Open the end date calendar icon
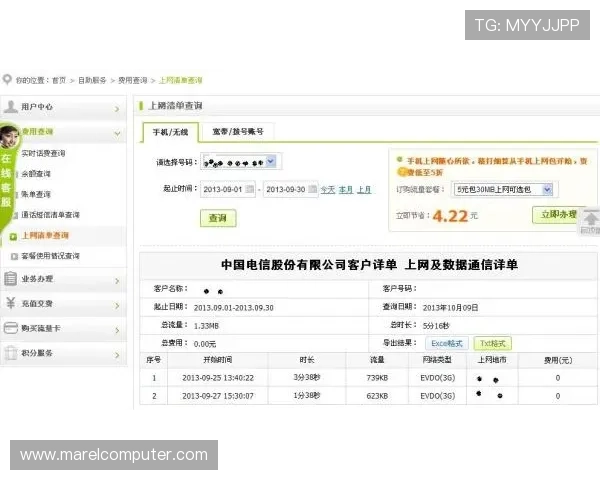This screenshot has height=480, width=600. 312,189
